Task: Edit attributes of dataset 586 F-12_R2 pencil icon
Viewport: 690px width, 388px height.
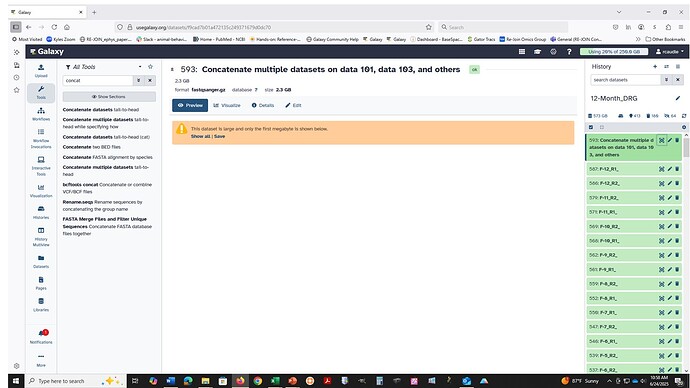Action: click(x=669, y=183)
